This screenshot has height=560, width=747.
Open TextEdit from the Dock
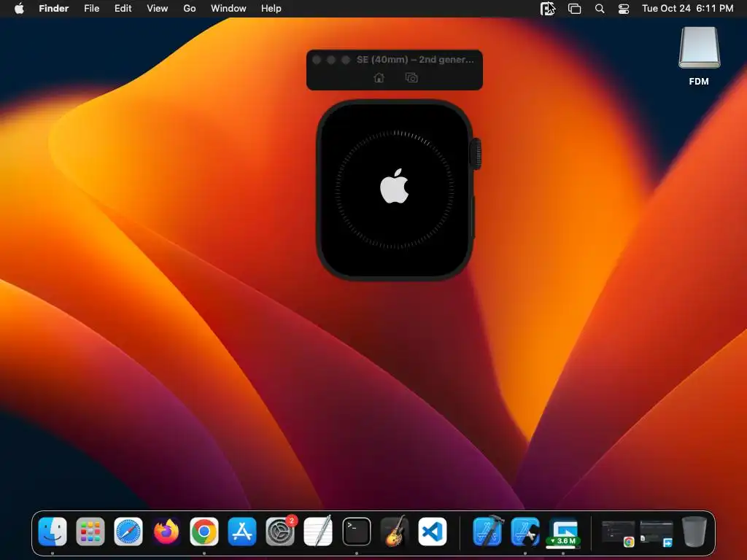[x=318, y=531]
